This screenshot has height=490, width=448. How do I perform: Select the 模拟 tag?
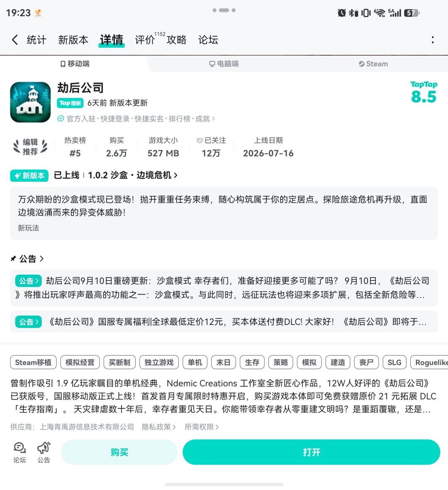pos(309,363)
